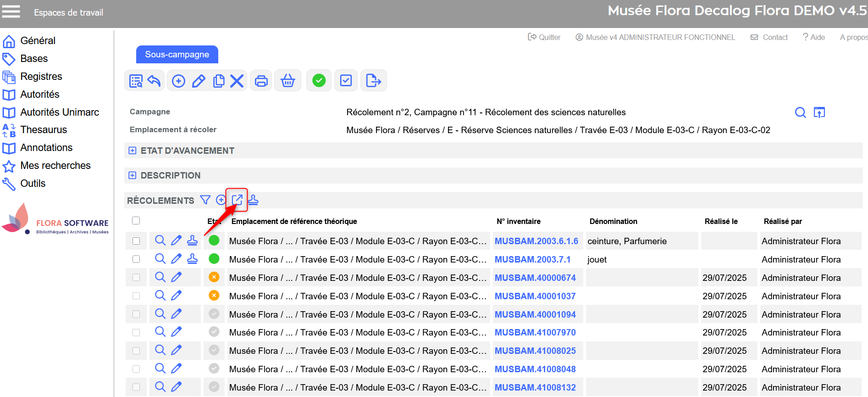Click the print icon in toolbar

(261, 81)
